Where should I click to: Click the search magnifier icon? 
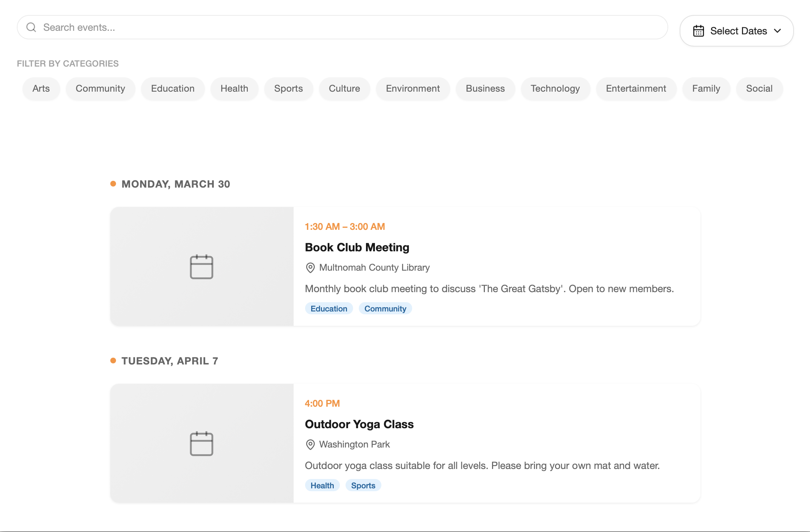(x=32, y=27)
